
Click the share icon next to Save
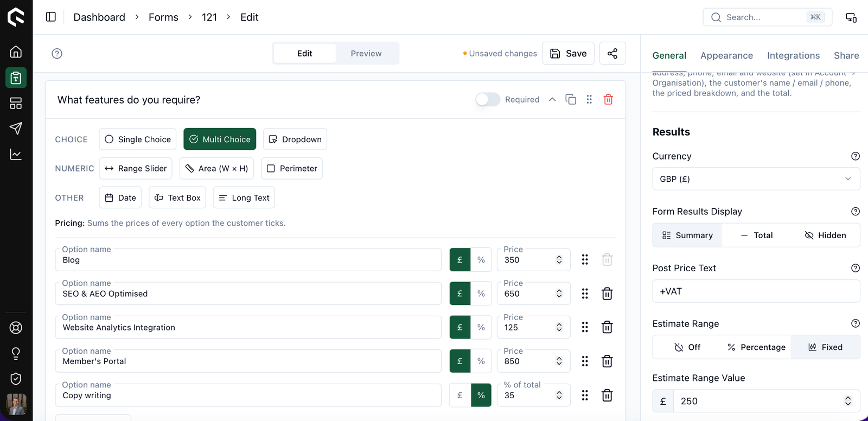612,53
